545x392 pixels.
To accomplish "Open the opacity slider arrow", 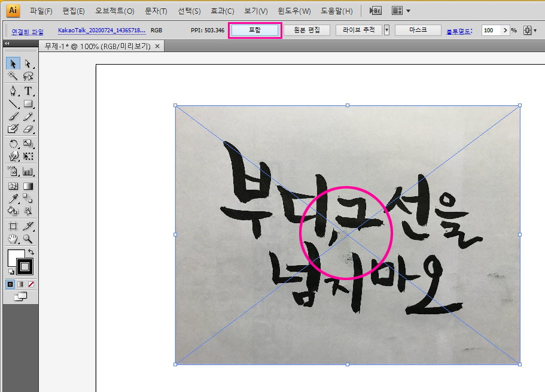I will [506, 31].
